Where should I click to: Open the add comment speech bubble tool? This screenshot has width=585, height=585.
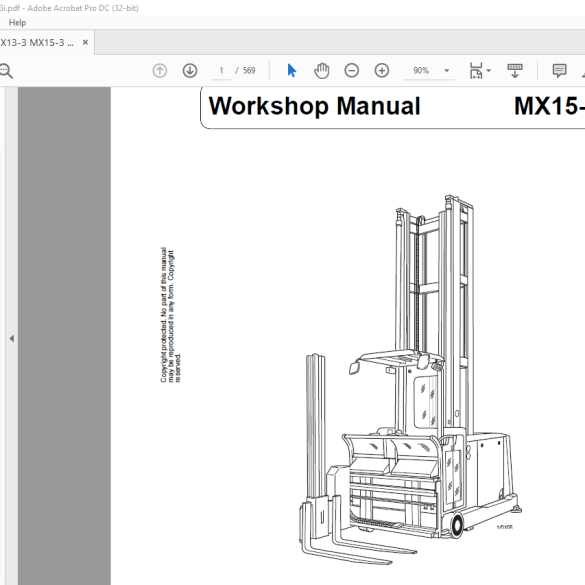click(559, 71)
